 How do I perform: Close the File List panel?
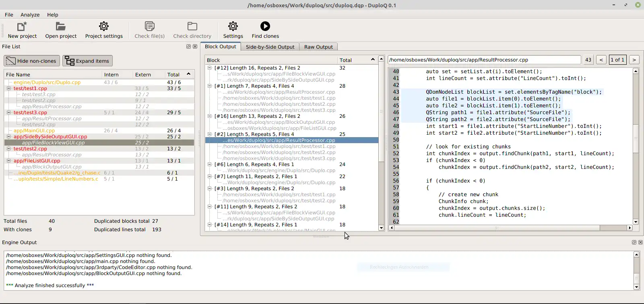(195, 47)
